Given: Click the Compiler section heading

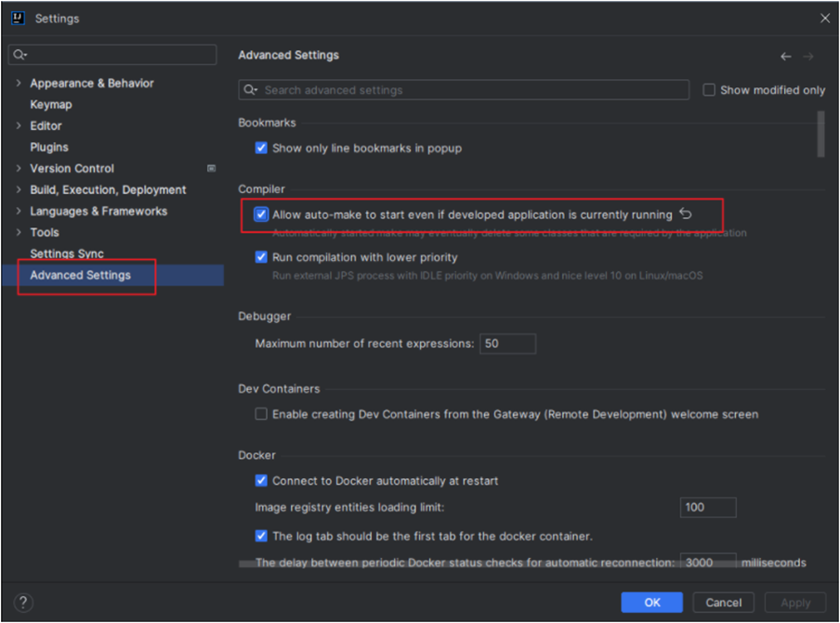Looking at the screenshot, I should click(x=261, y=188).
